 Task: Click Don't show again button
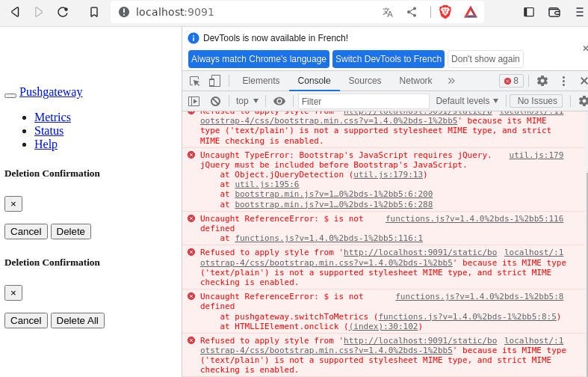pyautogui.click(x=485, y=59)
